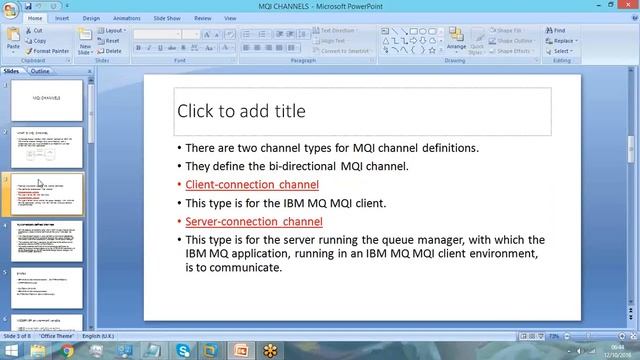Open the font name combo box
The height and width of the screenshot is (360, 640).
[x=158, y=34]
